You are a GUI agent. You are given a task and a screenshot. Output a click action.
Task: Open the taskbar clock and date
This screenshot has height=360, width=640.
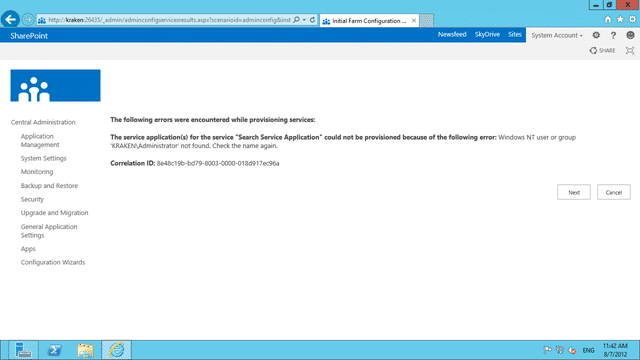(615, 350)
